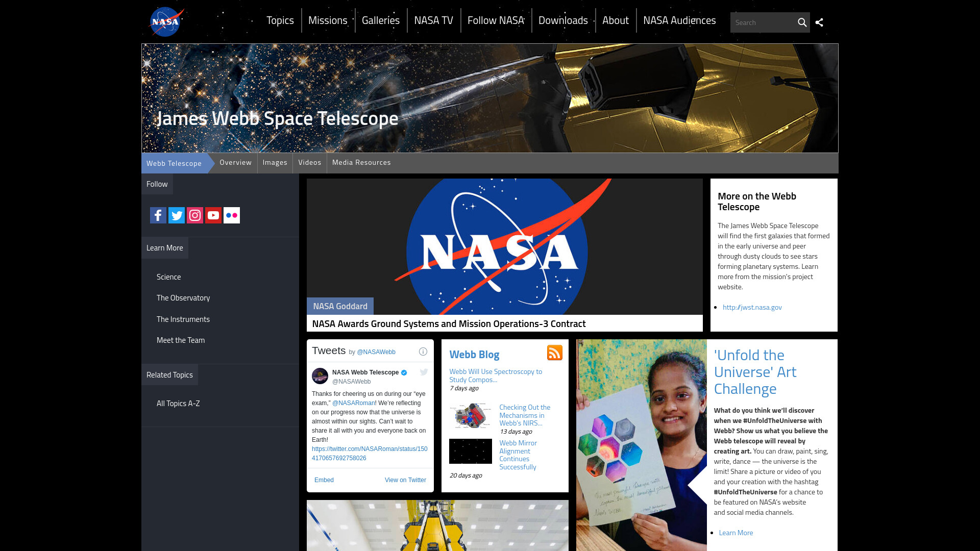The image size is (980, 551).
Task: Open the @NASAWebb Tweets byline link
Action: [x=376, y=352]
